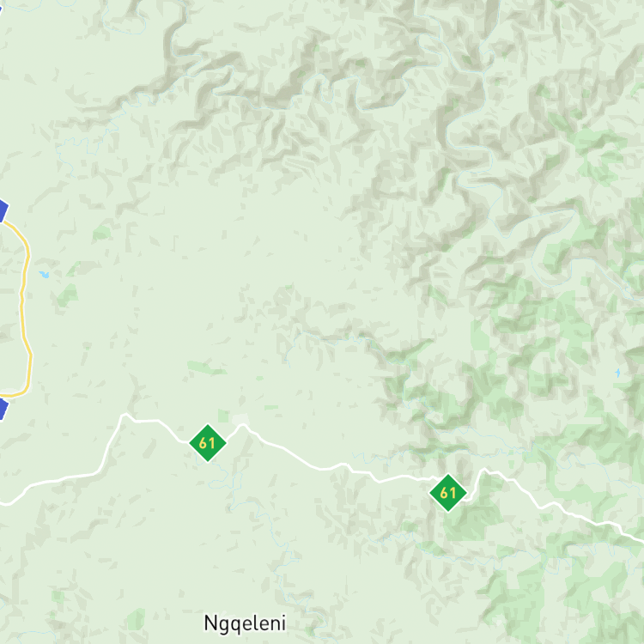The width and height of the screenshot is (644, 644).
Task: Select the Ngqeleni town label
Action: click(x=245, y=623)
